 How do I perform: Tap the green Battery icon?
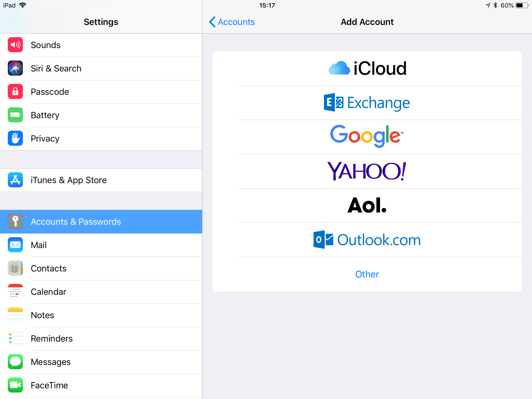[15, 115]
